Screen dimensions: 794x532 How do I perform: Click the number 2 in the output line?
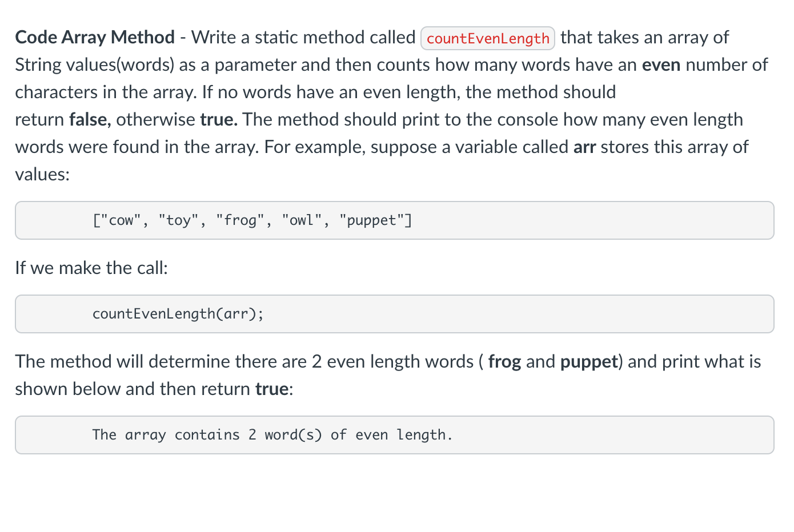point(252,435)
